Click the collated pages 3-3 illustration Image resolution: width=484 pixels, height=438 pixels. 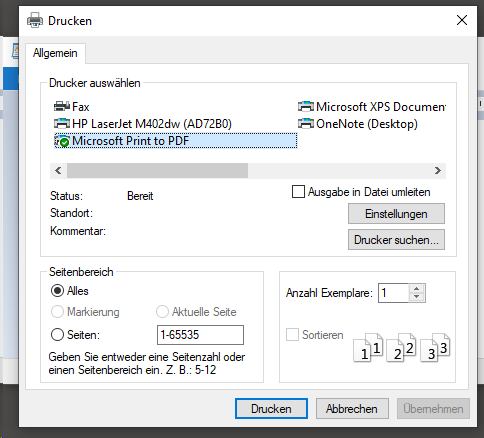(x=435, y=347)
